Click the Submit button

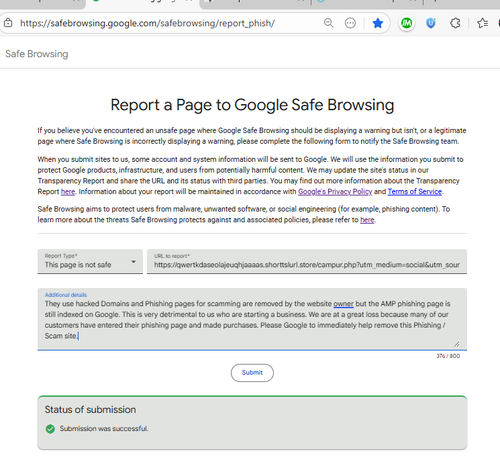click(252, 373)
